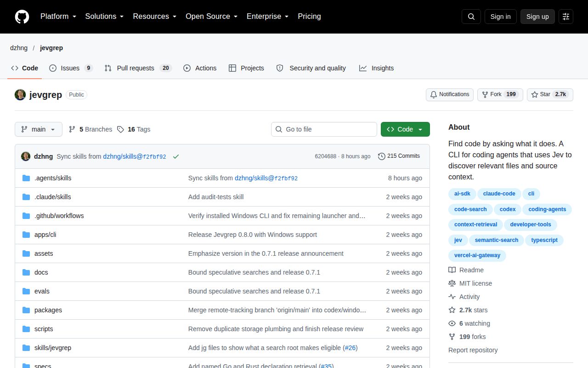Open the .github/workflows folder
Viewport: 588px width, 368px height.
59,216
